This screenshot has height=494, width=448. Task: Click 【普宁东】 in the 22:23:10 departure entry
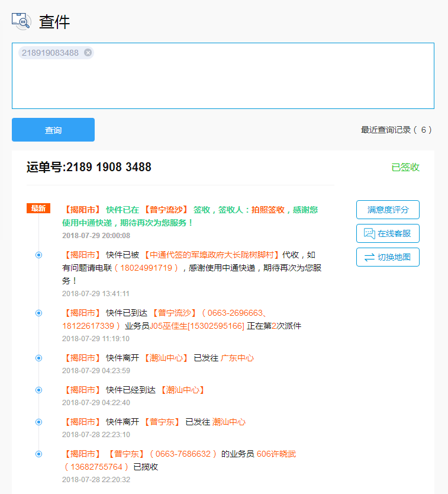162,422
